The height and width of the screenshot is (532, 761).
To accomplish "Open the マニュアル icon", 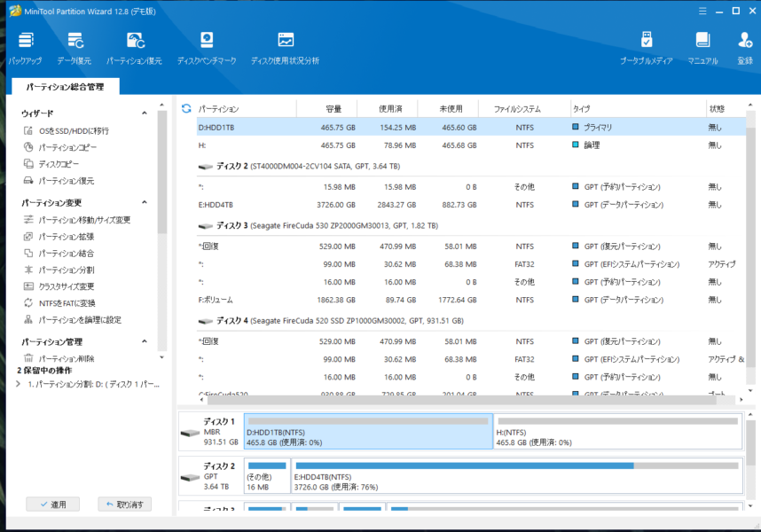I will pos(702,48).
